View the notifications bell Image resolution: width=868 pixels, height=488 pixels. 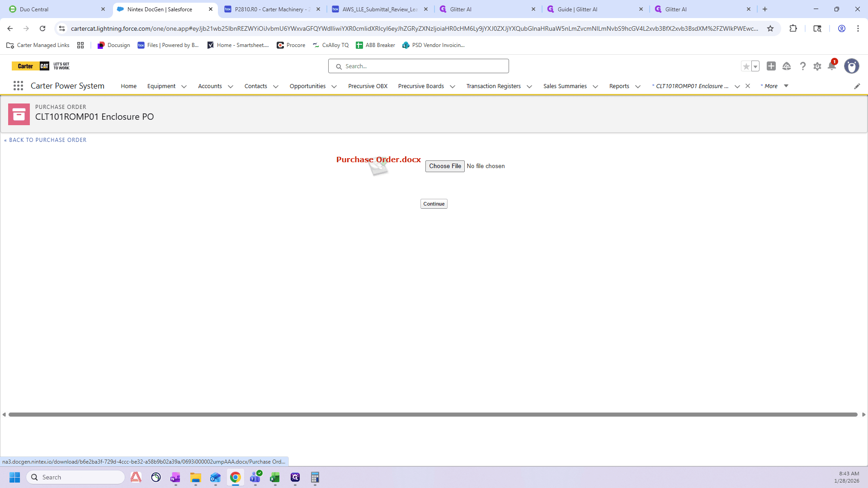coord(831,66)
